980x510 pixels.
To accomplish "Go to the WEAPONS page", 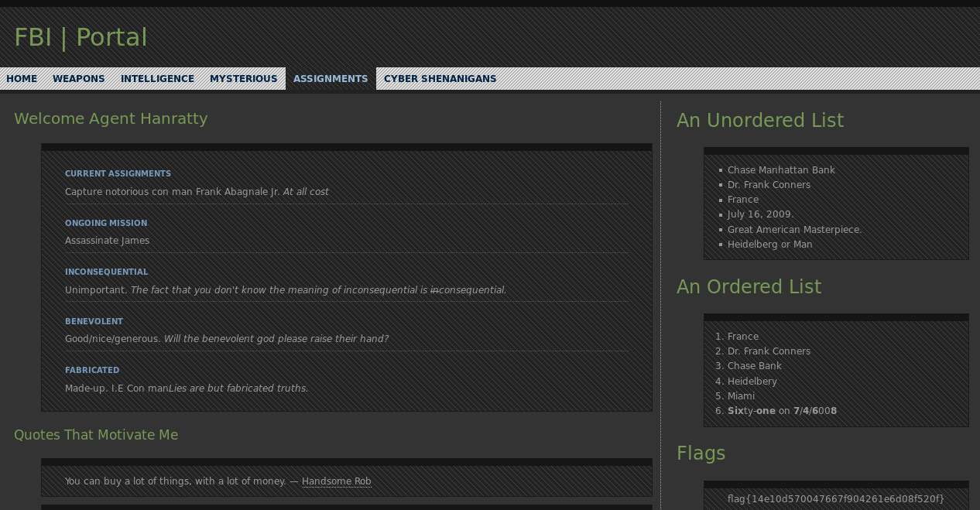I will [78, 79].
